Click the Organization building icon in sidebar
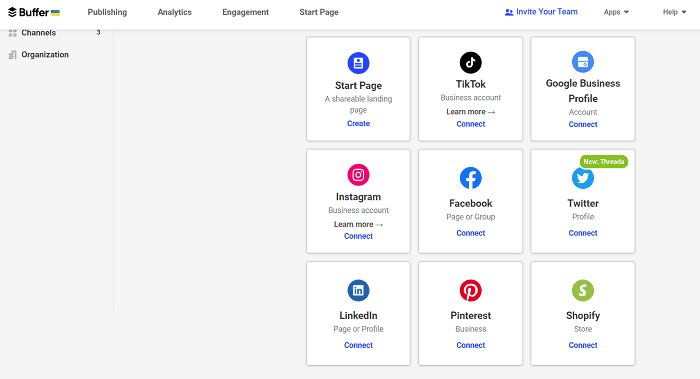 pos(12,55)
